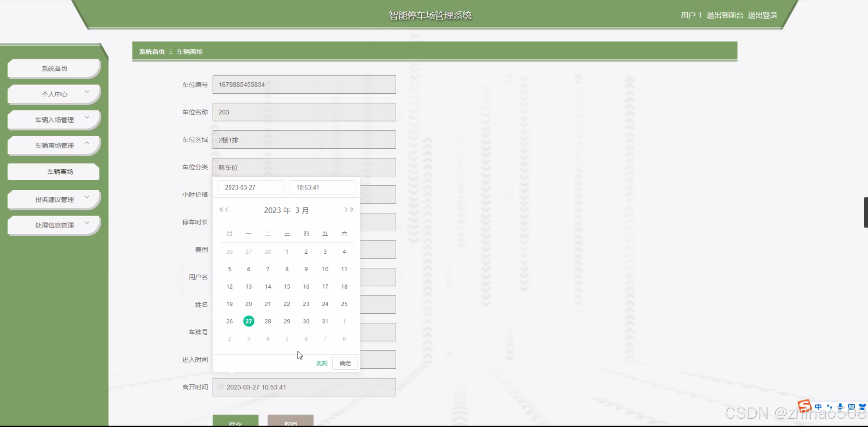This screenshot has height=427, width=868.
Task: Go to previous month in calendar
Action: tap(227, 209)
